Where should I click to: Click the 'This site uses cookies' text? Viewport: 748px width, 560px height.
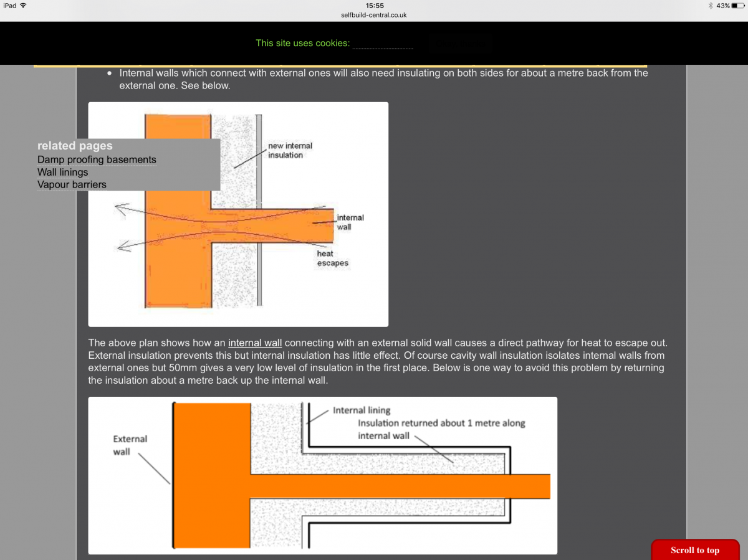click(x=302, y=43)
